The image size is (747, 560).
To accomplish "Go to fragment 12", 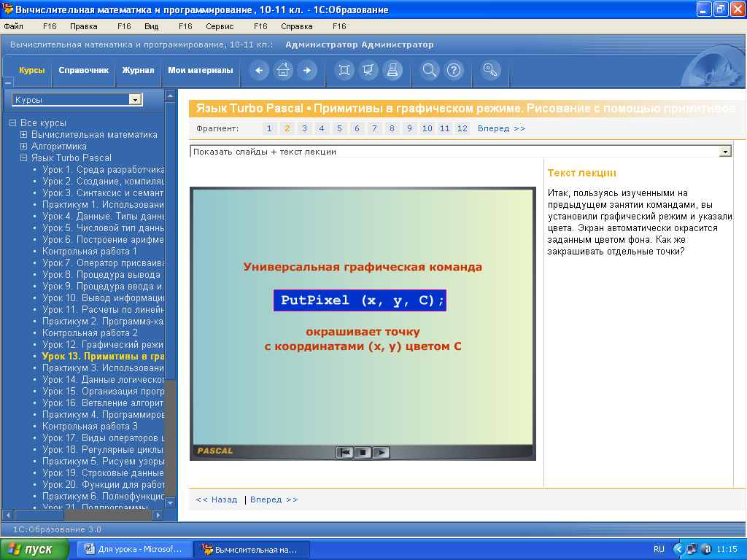I will point(462,128).
